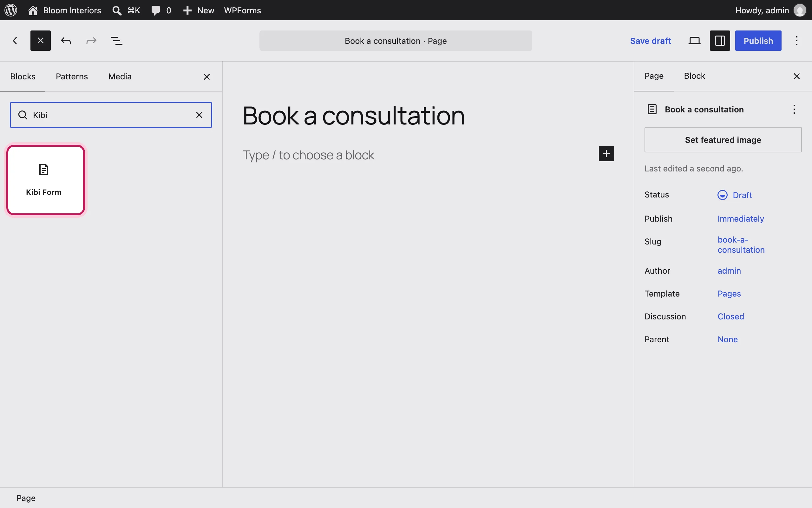The height and width of the screenshot is (508, 812).
Task: Change Discussion setting Closed
Action: point(730,317)
